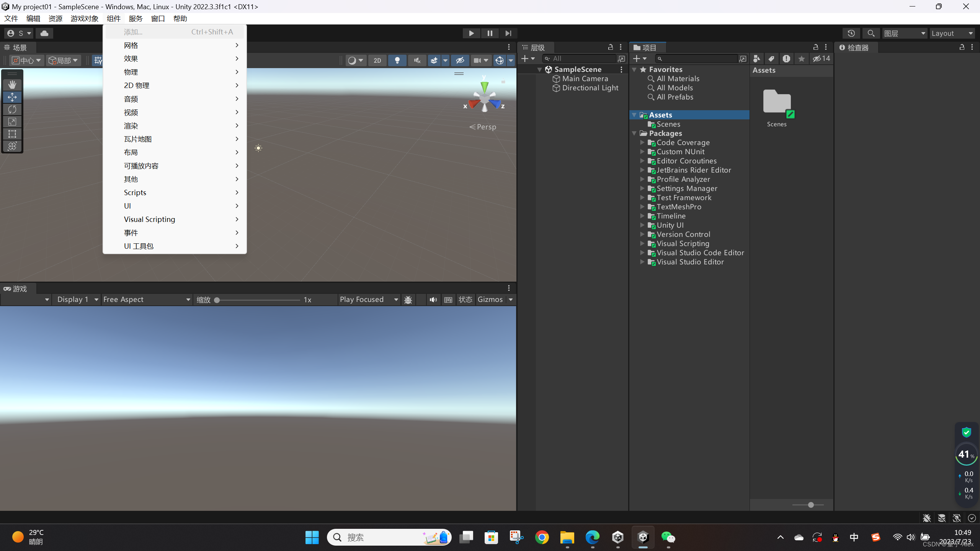Select the Scale tool
The height and width of the screenshot is (551, 980).
12,122
